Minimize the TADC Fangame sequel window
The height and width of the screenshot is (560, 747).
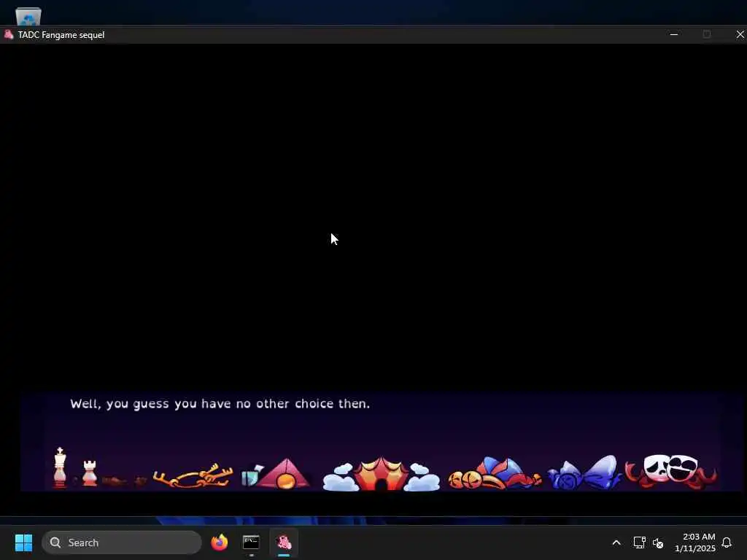coord(673,35)
